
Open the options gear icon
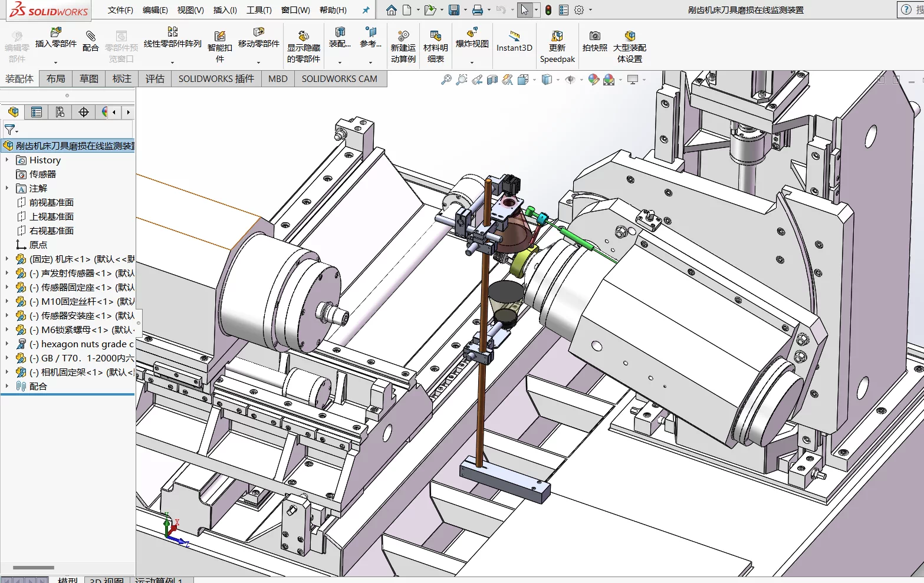579,10
